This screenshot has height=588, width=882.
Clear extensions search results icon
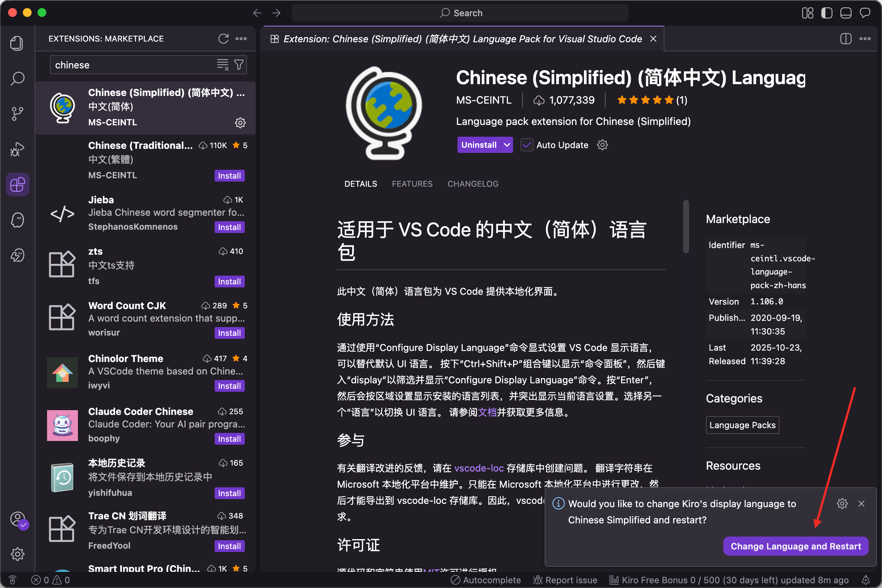[x=222, y=65]
